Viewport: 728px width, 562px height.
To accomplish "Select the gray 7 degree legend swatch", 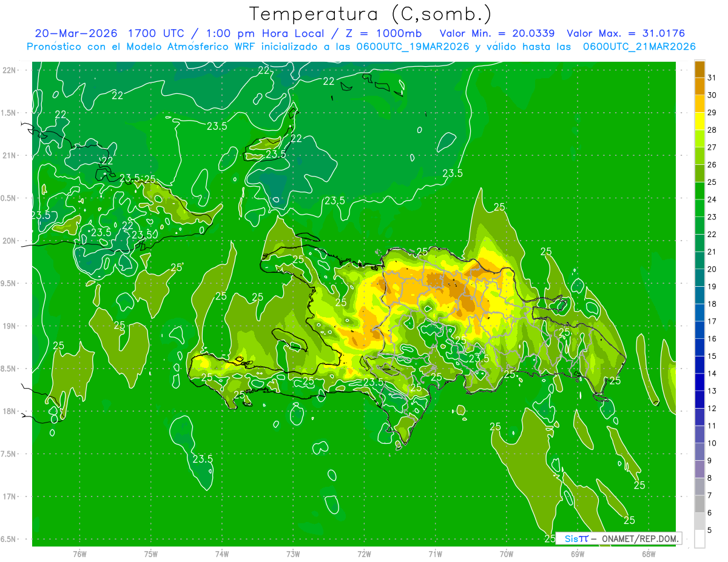I will (x=699, y=487).
